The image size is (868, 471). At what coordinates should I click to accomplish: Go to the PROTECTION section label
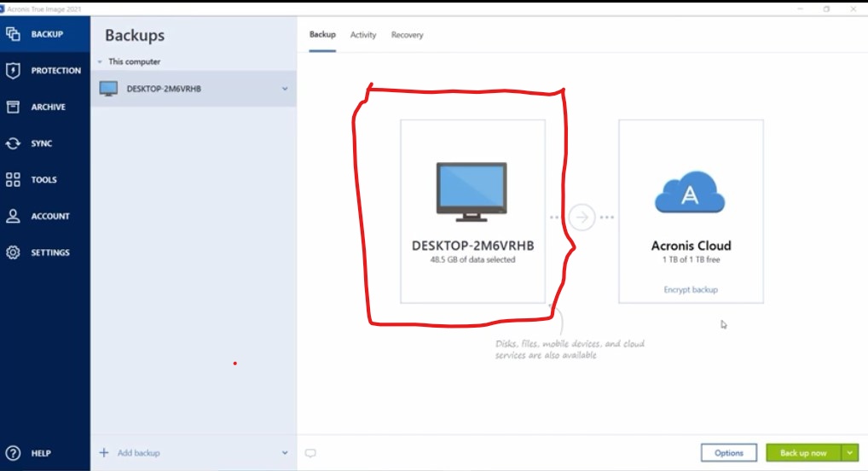(56, 70)
